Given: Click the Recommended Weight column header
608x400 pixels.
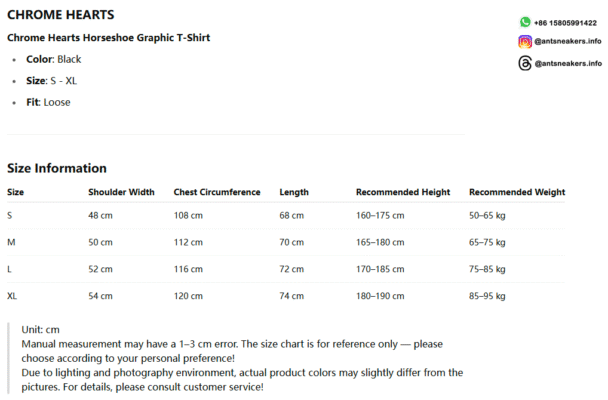Looking at the screenshot, I should click(x=517, y=192).
